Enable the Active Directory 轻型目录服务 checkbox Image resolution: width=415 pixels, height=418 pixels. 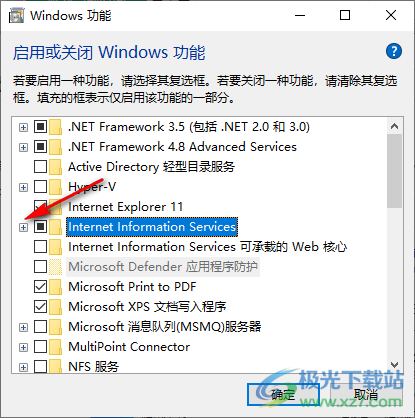click(x=40, y=167)
